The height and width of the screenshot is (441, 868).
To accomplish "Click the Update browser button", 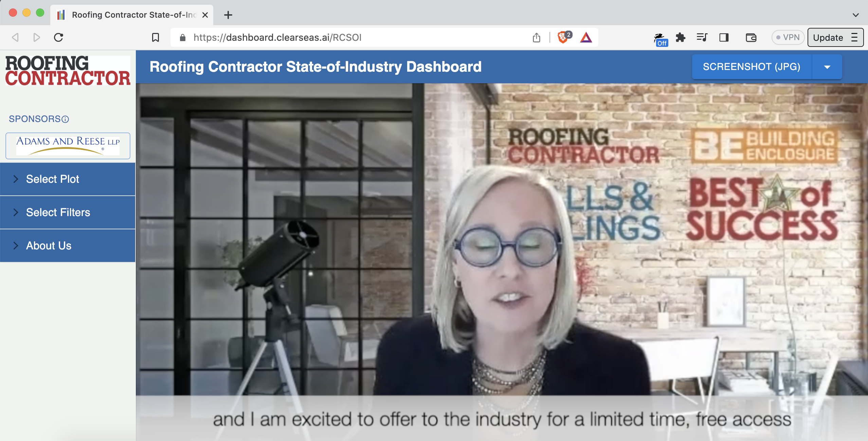I will 828,37.
